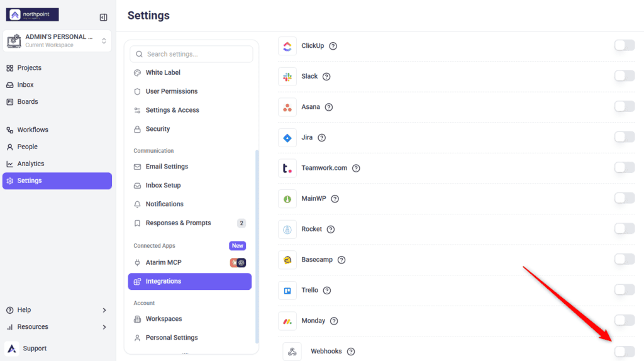644x361 pixels.
Task: Open Inbox from the sidebar
Action: point(57,85)
